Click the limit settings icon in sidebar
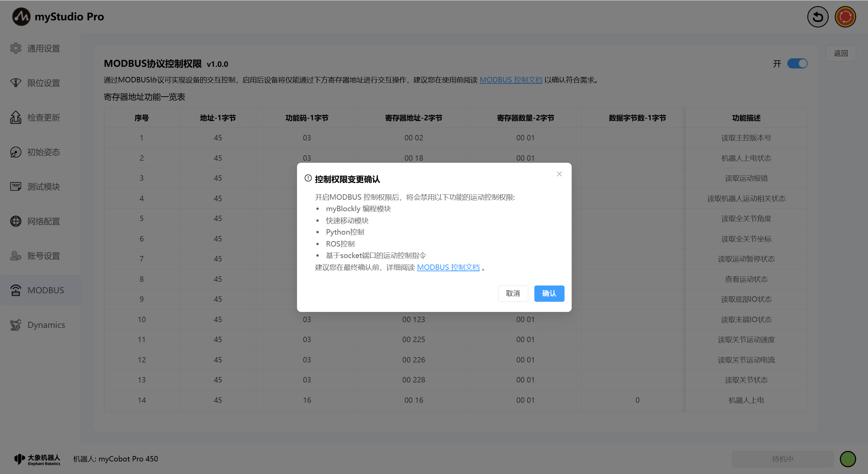 16,83
